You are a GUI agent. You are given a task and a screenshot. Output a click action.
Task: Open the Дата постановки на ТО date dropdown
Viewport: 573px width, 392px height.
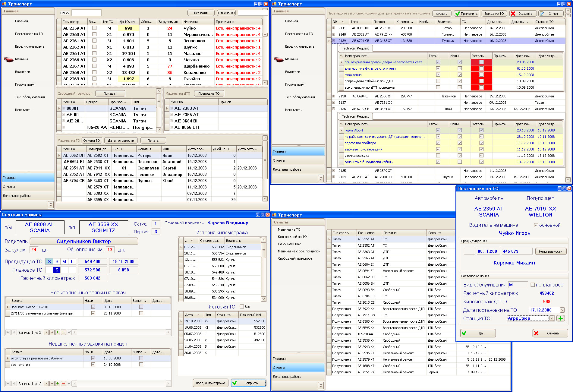[x=562, y=310]
